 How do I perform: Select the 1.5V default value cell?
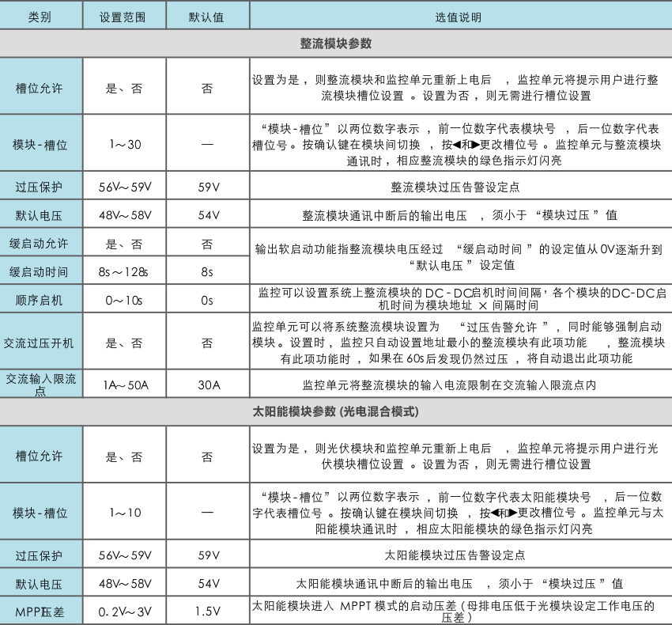[x=207, y=611]
